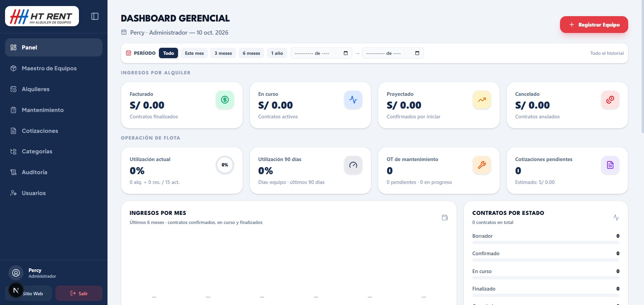Open the end date calendar picker

(x=417, y=53)
